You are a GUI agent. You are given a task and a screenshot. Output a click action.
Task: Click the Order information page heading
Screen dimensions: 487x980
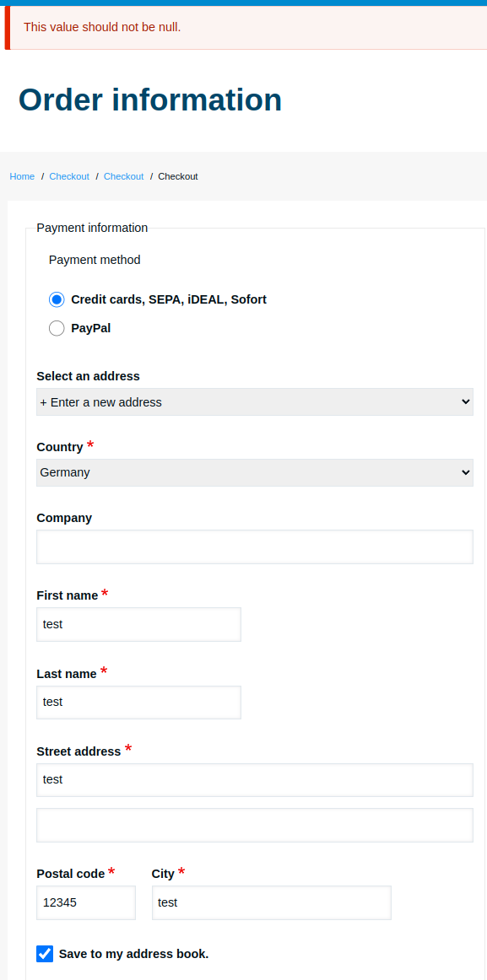pyautogui.click(x=150, y=100)
